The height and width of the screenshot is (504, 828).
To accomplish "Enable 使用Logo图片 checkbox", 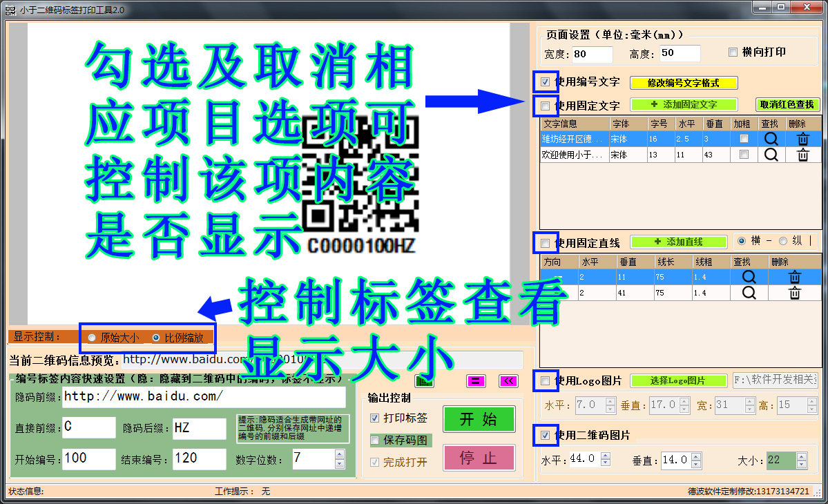I will tap(545, 380).
